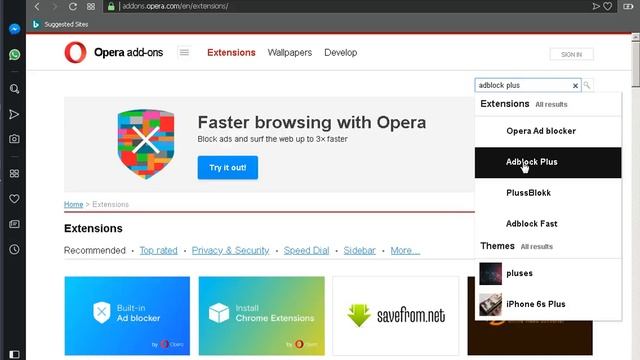Click the magnifier search button beside the search box
Image resolution: width=640 pixels, height=360 pixels.
(x=587, y=85)
